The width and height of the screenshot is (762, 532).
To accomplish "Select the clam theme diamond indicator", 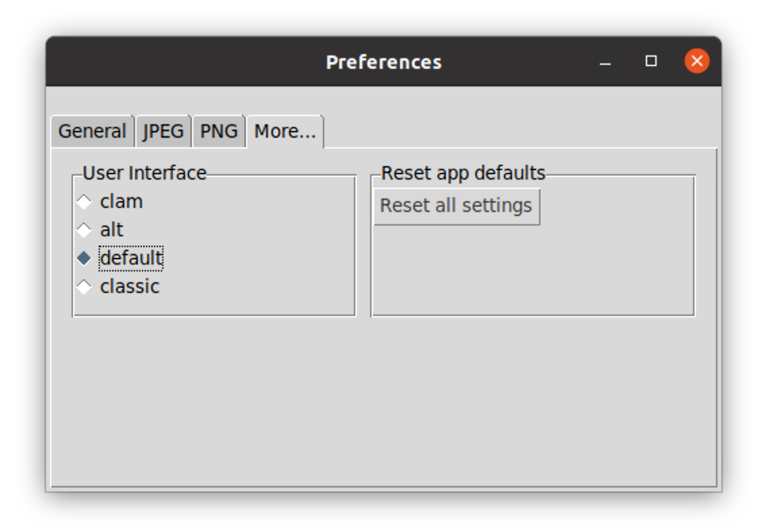I will [x=84, y=202].
